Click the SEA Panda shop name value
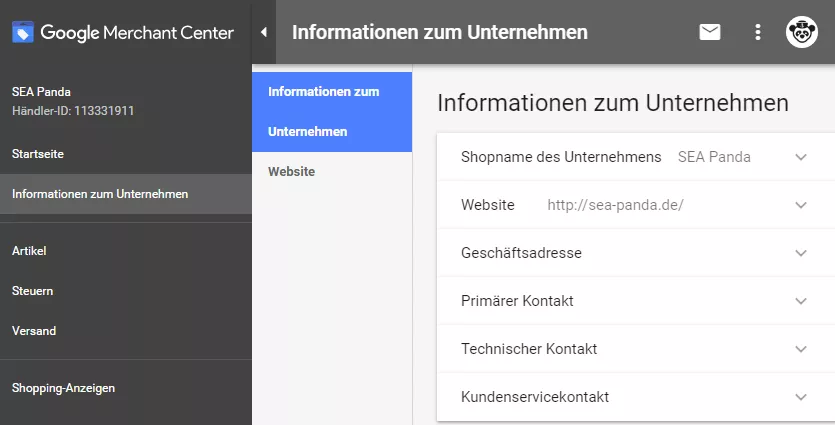 coord(714,157)
